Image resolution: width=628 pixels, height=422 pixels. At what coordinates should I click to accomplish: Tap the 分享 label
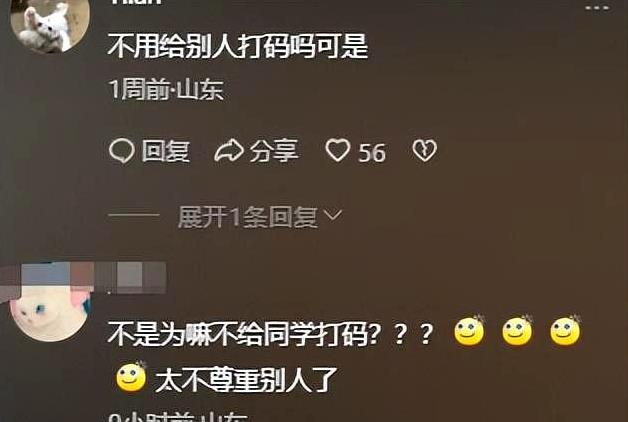(x=274, y=151)
